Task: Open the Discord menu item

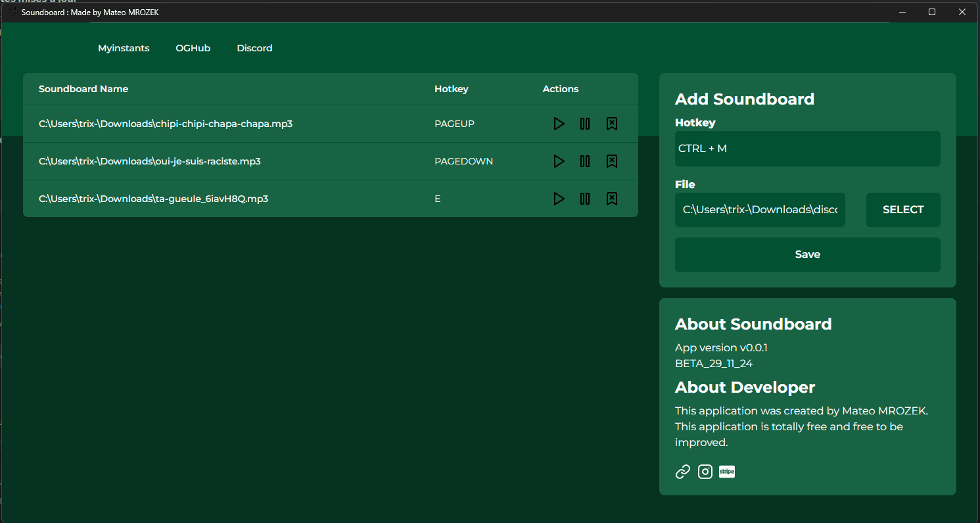Action: point(254,48)
